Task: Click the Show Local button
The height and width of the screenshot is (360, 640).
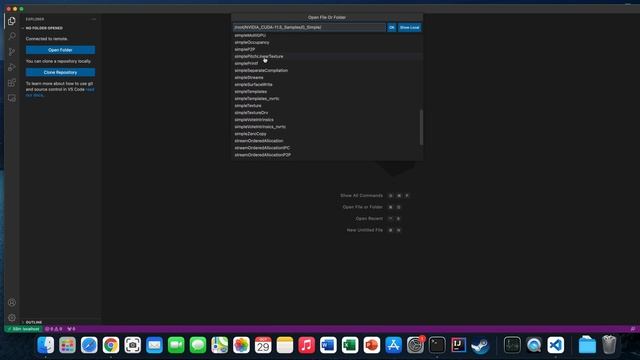Action: coord(409,27)
